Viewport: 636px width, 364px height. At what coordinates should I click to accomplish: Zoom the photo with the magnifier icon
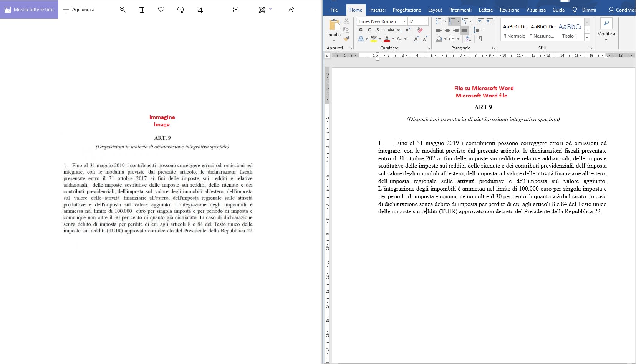(123, 10)
